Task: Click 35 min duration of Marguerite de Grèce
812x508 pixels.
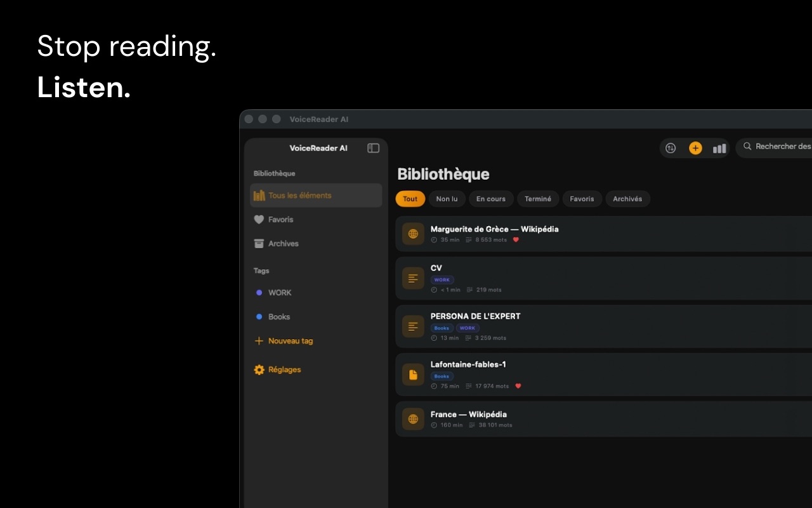Action: click(450, 240)
